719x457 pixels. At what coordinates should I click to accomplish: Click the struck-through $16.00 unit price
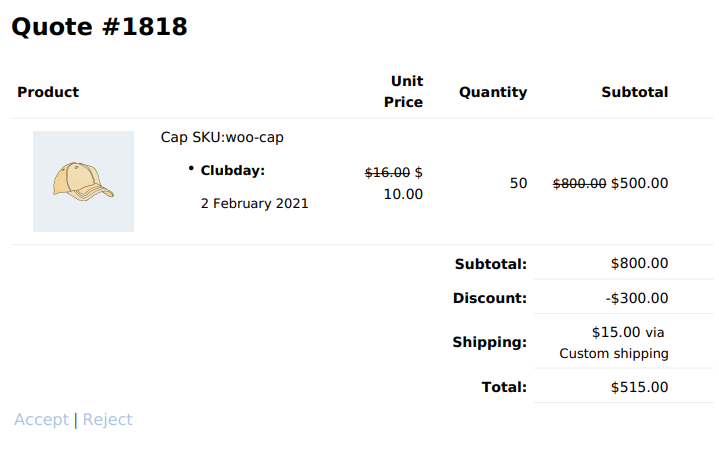click(x=387, y=173)
